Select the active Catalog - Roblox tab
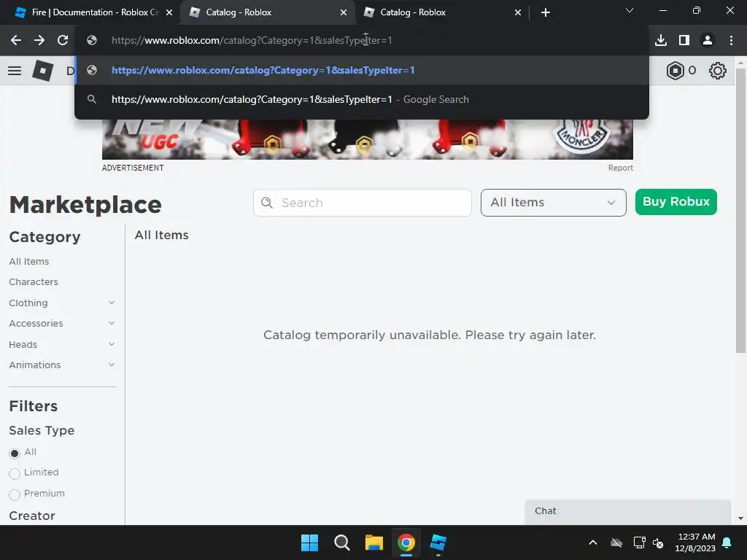This screenshot has height=560, width=747. pyautogui.click(x=267, y=12)
